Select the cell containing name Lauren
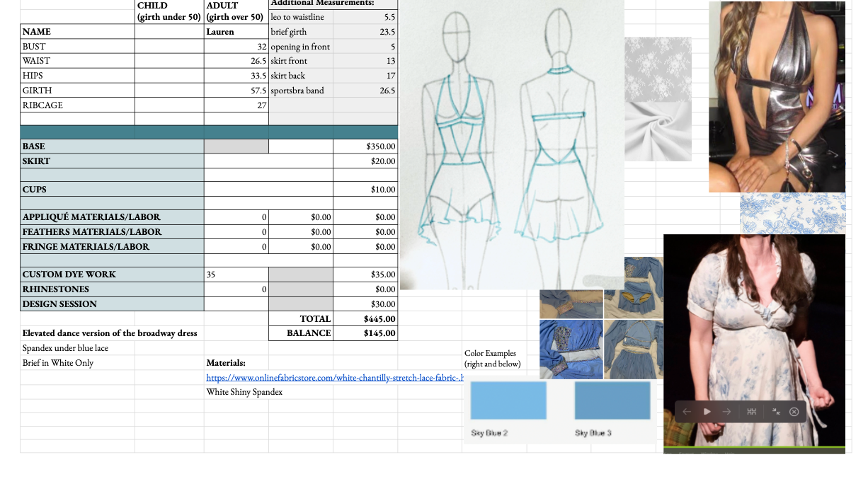The image size is (868, 491). pos(236,32)
